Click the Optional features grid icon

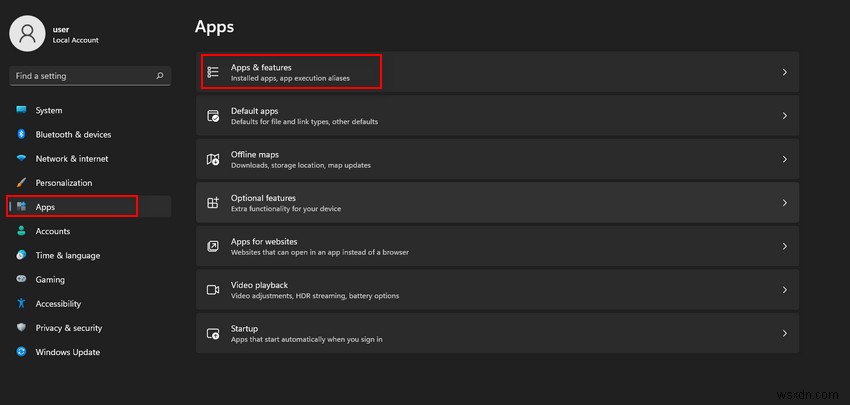click(213, 202)
